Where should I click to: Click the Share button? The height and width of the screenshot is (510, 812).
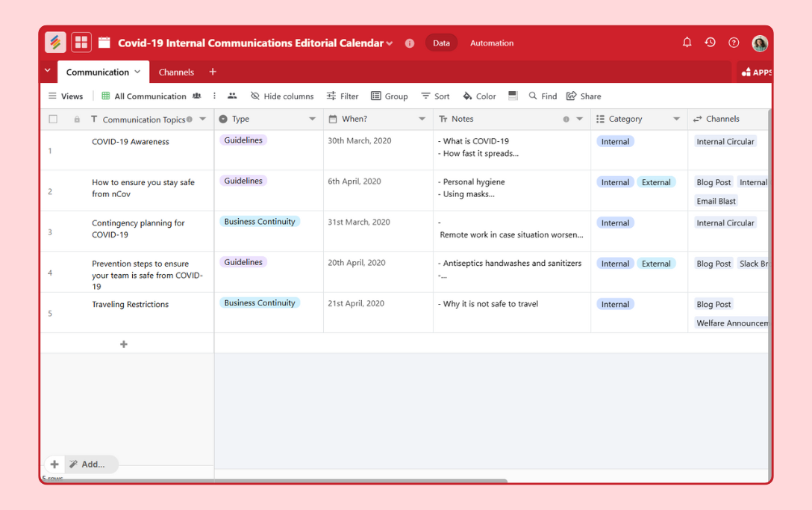point(584,96)
